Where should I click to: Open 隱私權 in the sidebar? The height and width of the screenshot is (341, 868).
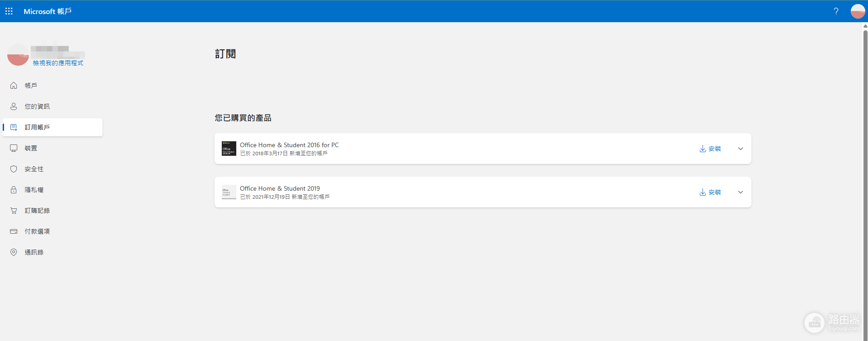coord(53,190)
